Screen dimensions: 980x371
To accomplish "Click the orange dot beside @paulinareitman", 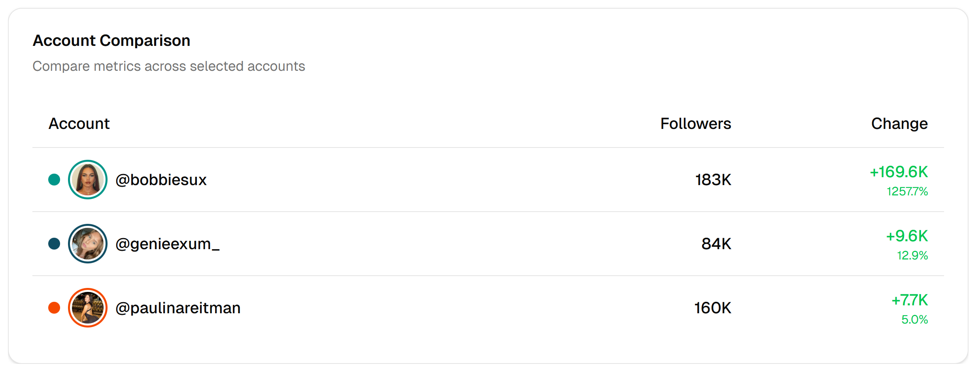I will pos(54,308).
